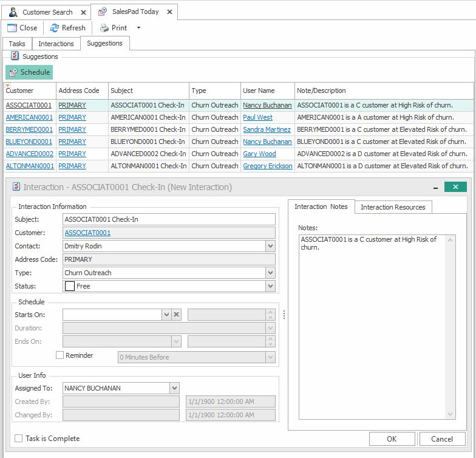Enable the Reminder checkbox
This screenshot has width=476, height=458.
[59, 355]
